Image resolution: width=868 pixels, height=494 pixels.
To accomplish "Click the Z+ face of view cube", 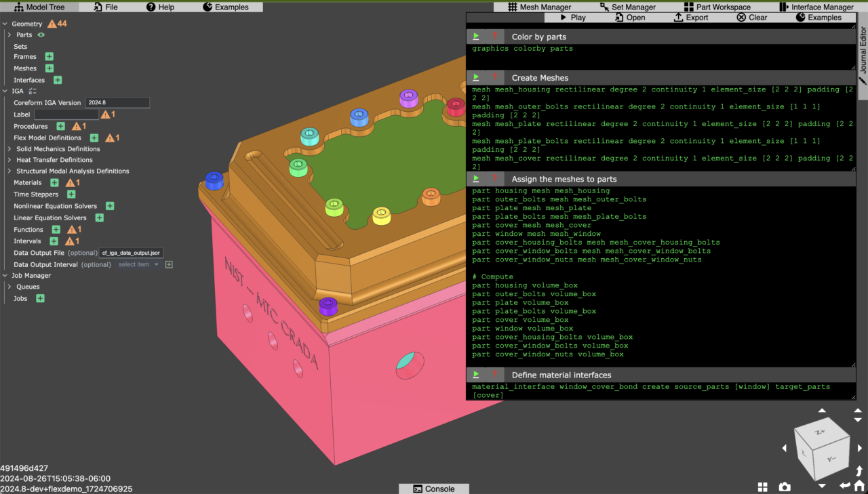I will coord(819,432).
